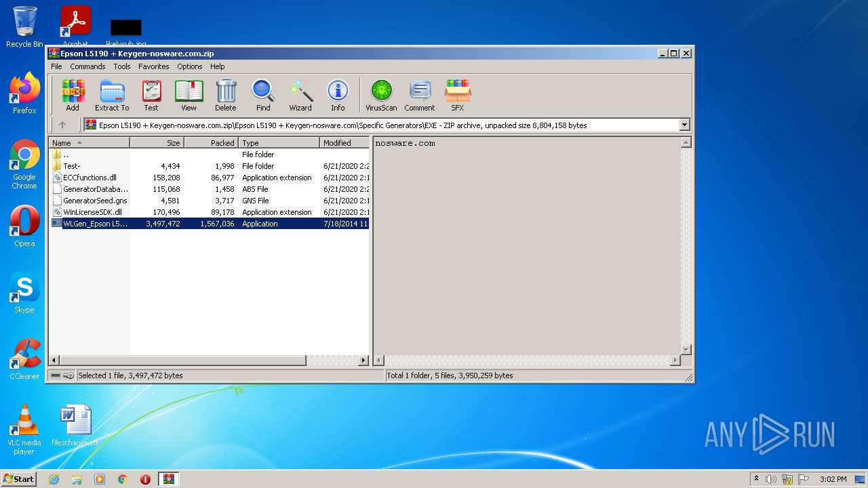Open the CCleaner desktop shortcut

point(24,359)
